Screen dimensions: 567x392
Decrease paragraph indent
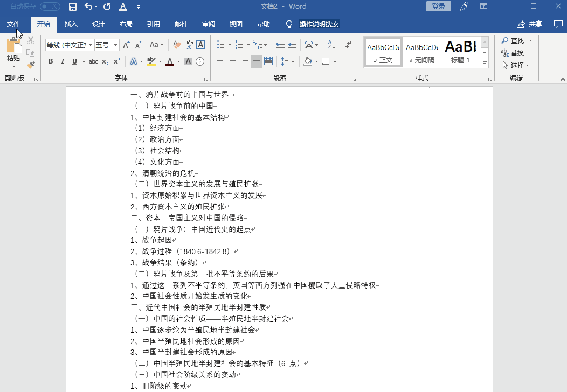point(280,45)
